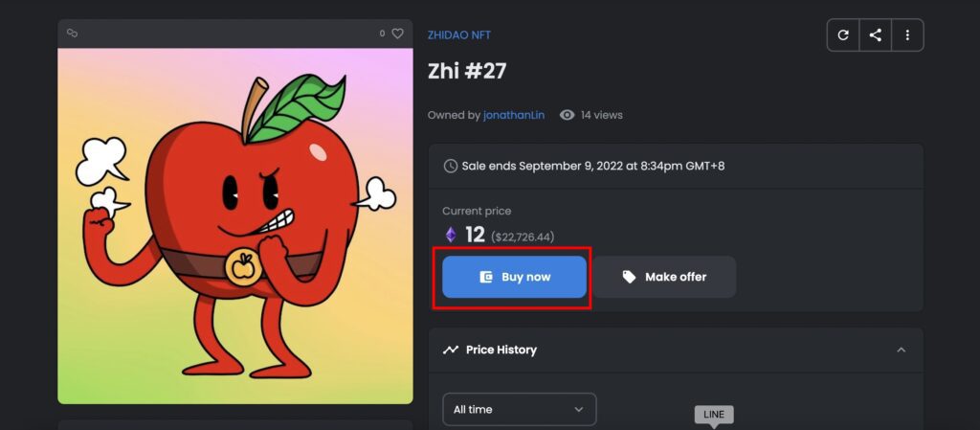Click the clock icon beside sale end

point(450,167)
